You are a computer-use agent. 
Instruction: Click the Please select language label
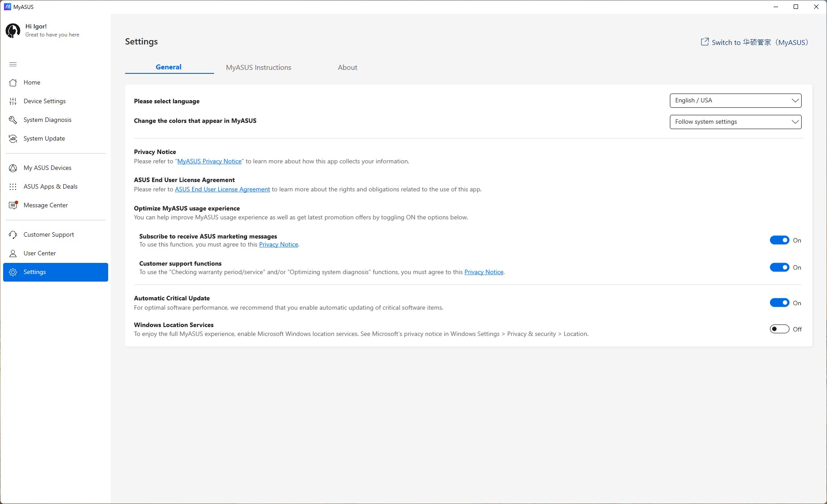point(166,101)
